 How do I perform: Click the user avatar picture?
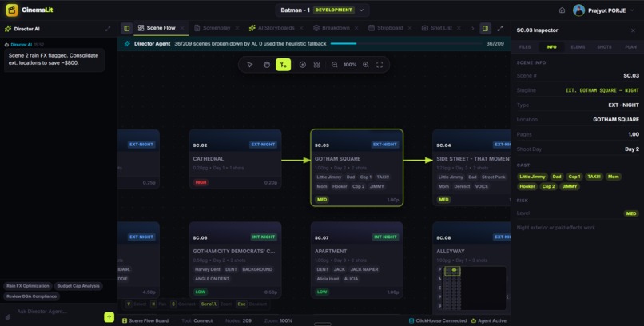[578, 10]
